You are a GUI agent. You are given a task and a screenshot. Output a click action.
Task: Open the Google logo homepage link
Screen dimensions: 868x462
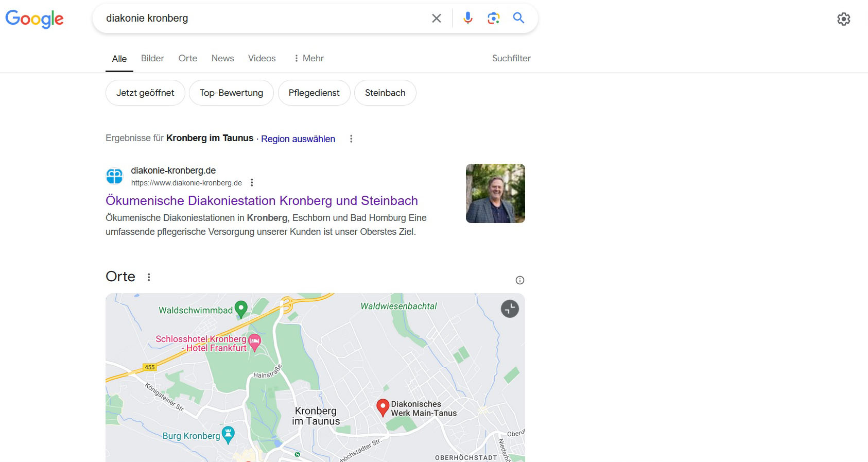click(34, 19)
